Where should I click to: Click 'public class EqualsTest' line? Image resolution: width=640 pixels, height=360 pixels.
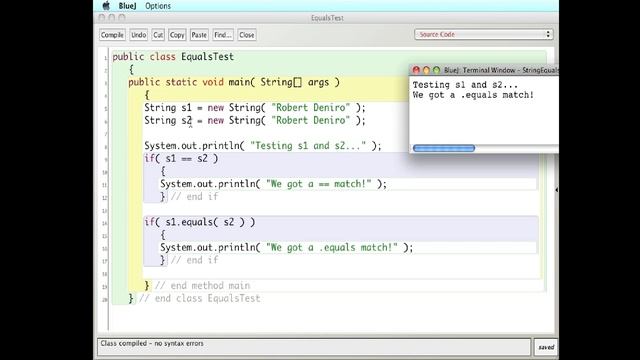(x=173, y=57)
